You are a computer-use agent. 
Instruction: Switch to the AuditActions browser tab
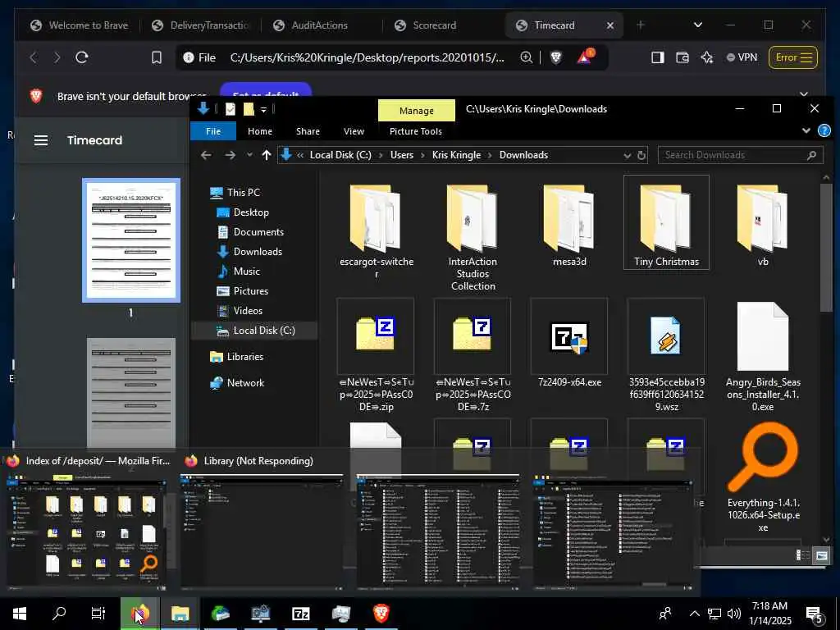319,25
